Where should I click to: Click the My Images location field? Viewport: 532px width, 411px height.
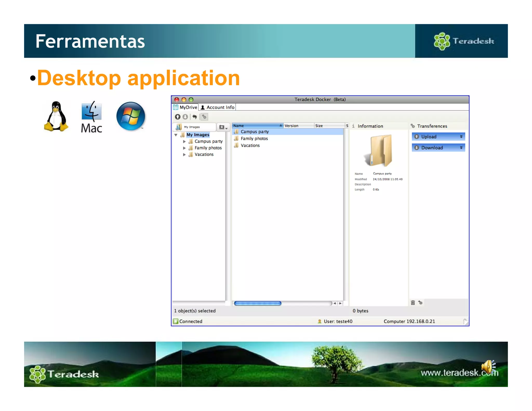(195, 127)
